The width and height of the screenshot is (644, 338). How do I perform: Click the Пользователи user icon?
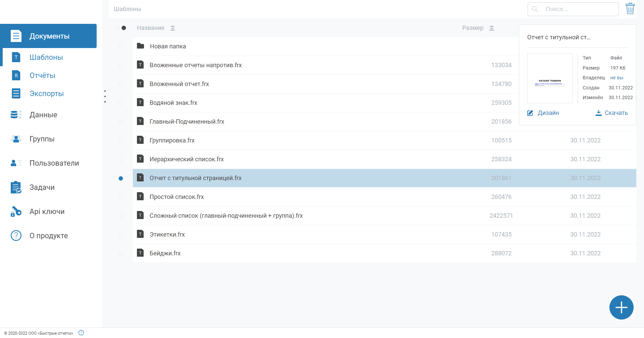[x=16, y=163]
